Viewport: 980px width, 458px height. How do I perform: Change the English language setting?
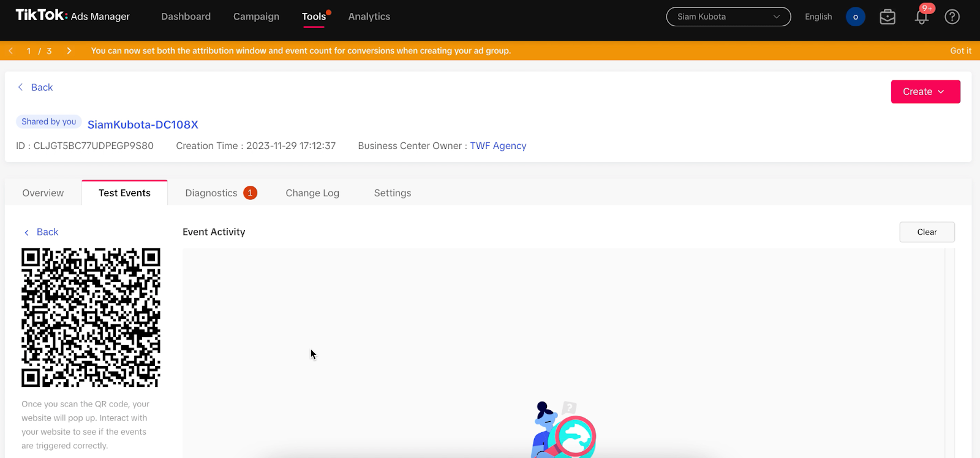(x=818, y=17)
